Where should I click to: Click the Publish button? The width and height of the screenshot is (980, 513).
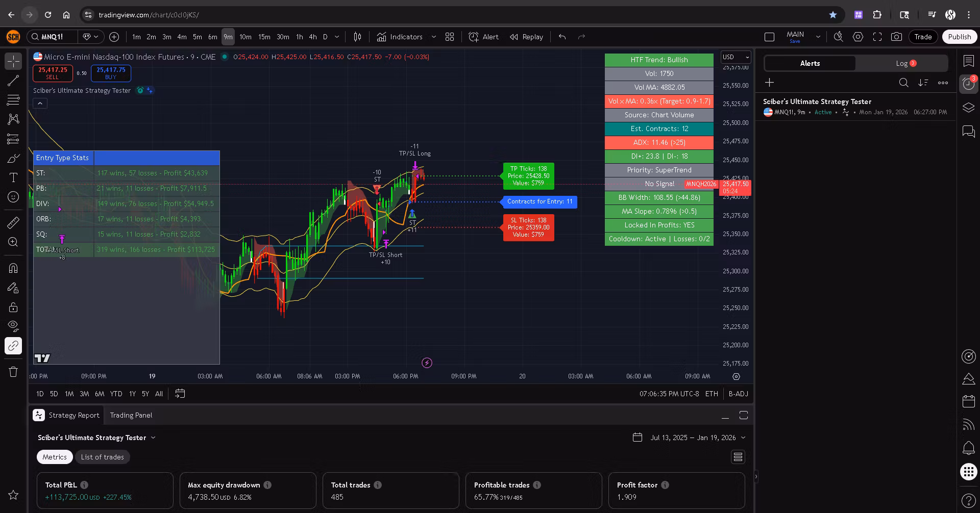960,37
